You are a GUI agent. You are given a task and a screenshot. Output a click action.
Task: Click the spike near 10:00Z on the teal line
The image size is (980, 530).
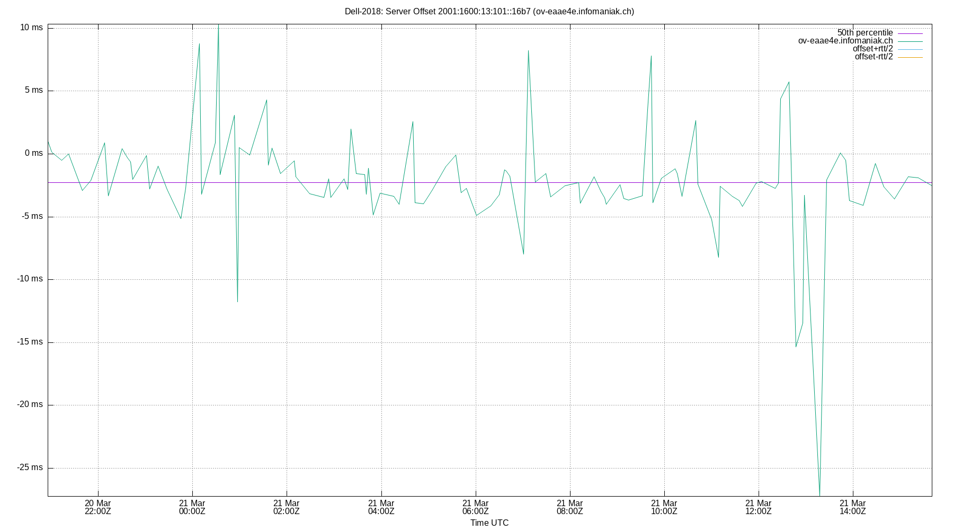point(651,56)
